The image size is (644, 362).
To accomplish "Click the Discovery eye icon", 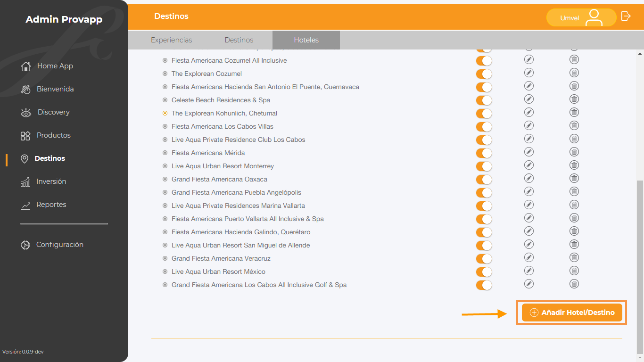I will (25, 112).
